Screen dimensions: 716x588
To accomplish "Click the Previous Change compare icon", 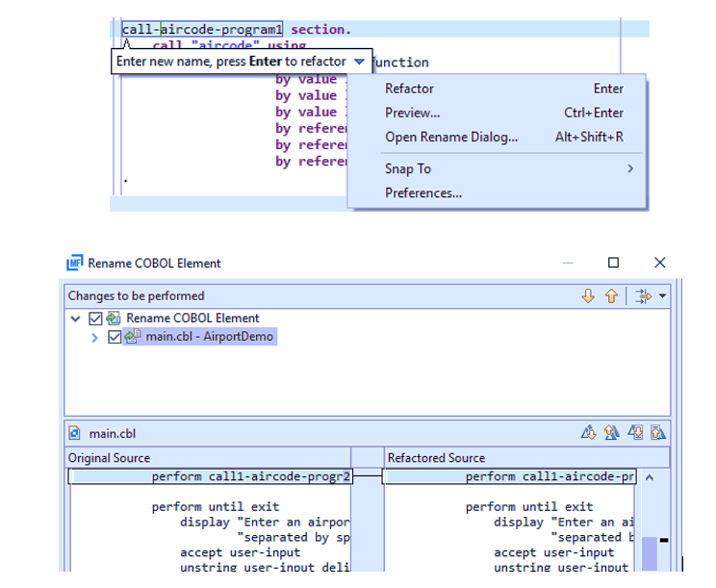I will tap(658, 432).
